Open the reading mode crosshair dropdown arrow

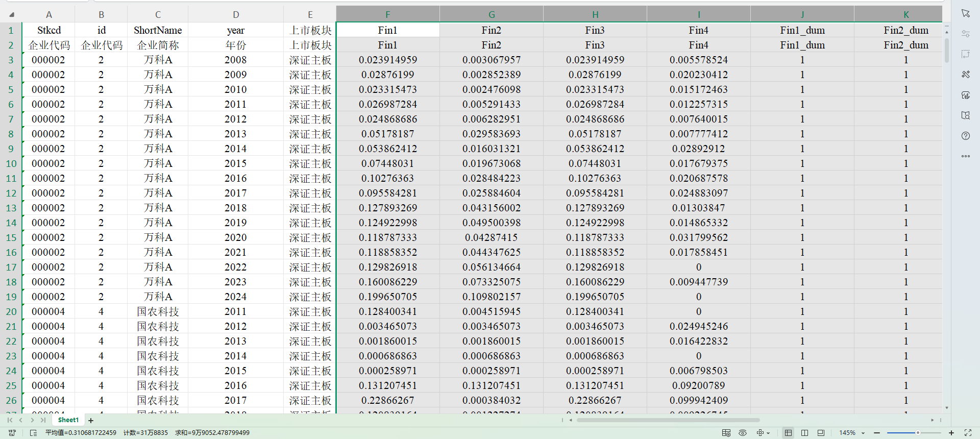(768, 433)
